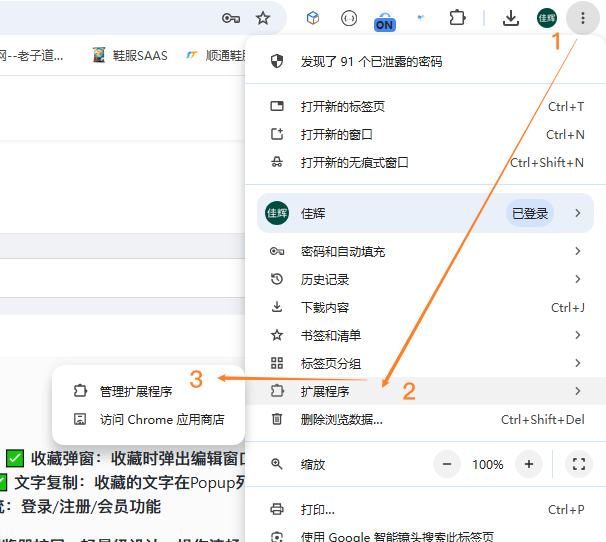Open the 老子道 bookmark
This screenshot has height=542, width=606.
(x=31, y=56)
